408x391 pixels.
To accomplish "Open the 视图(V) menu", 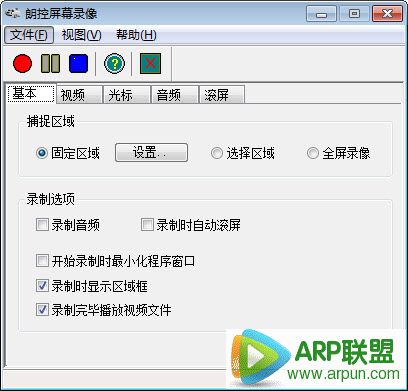I will click(81, 35).
